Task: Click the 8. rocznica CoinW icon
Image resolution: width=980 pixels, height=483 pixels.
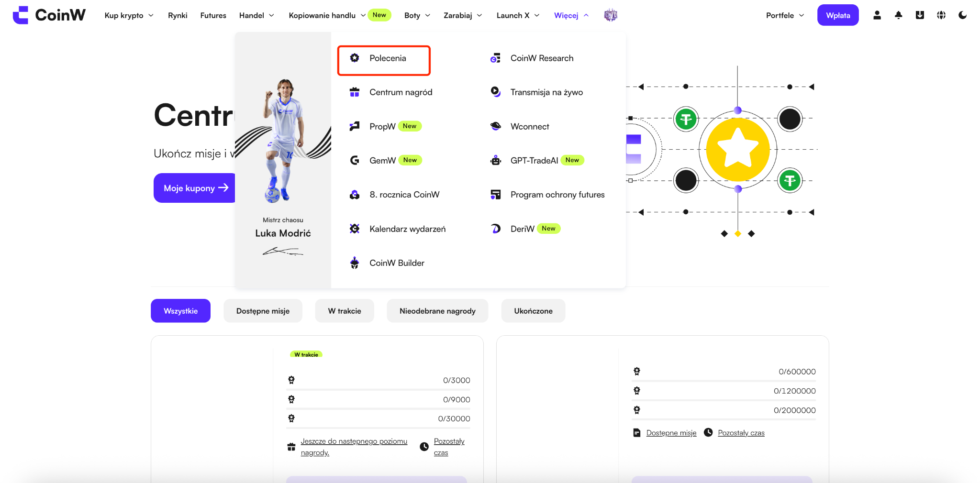Action: [x=355, y=195]
